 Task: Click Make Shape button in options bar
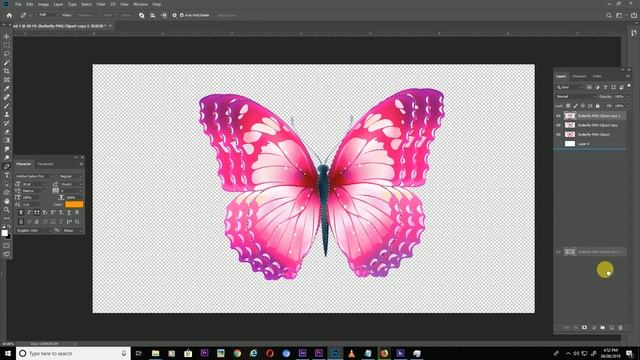pyautogui.click(x=126, y=15)
